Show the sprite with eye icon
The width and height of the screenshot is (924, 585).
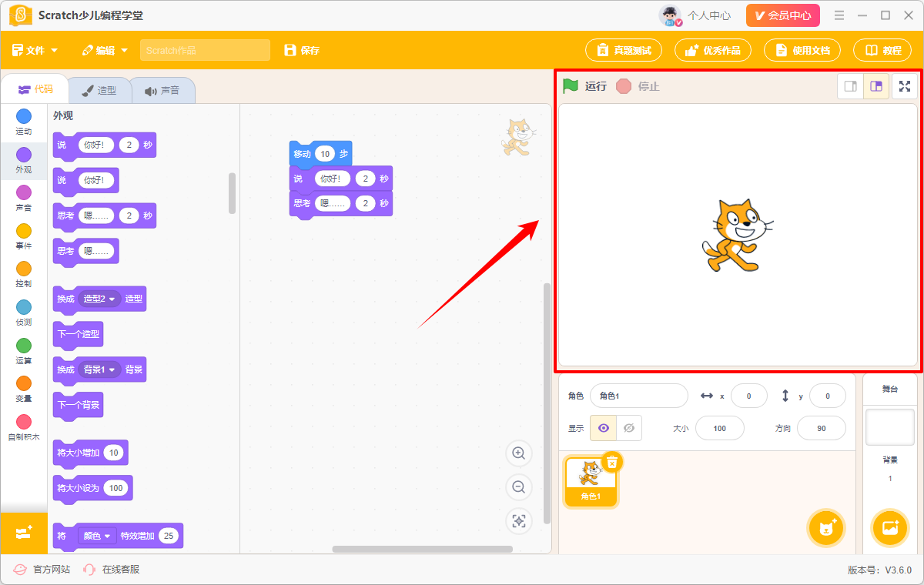[x=603, y=428]
